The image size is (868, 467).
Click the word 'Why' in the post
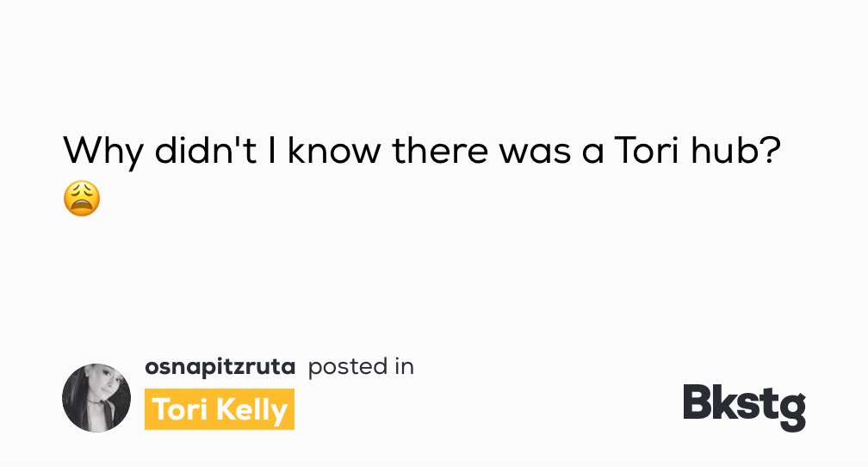click(x=103, y=150)
